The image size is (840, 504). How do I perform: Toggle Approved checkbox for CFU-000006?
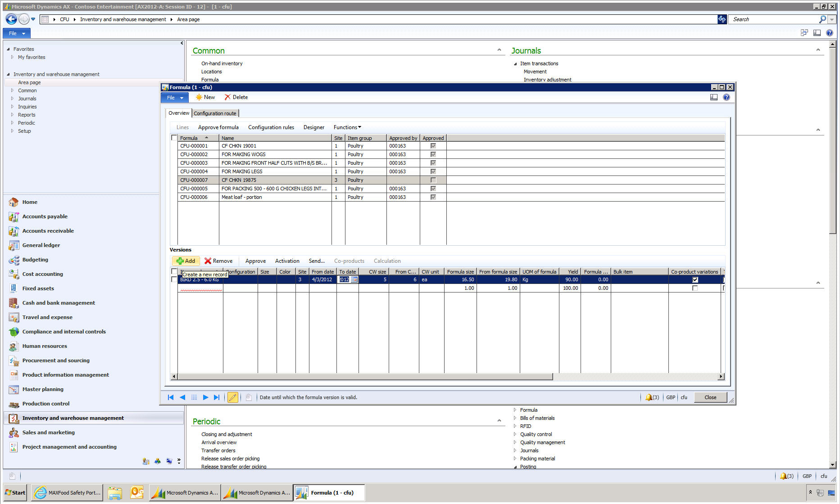(433, 197)
